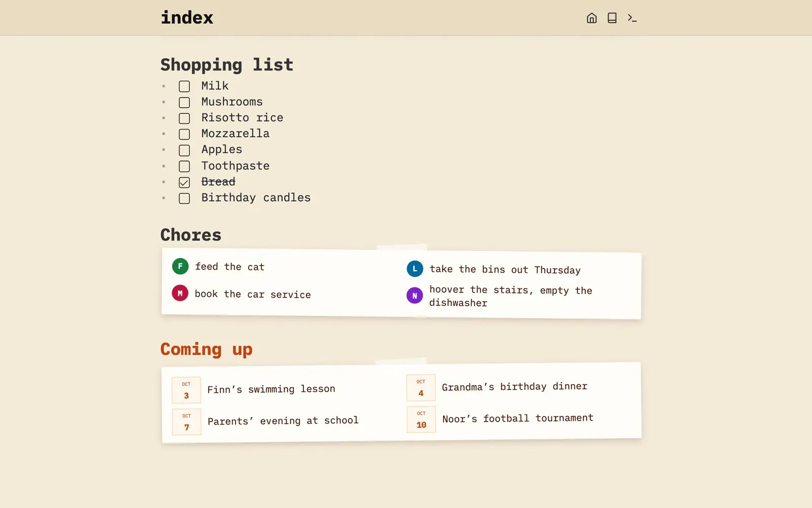Image resolution: width=812 pixels, height=508 pixels.
Task: Uncheck the Bread checkbox
Action: (x=184, y=182)
